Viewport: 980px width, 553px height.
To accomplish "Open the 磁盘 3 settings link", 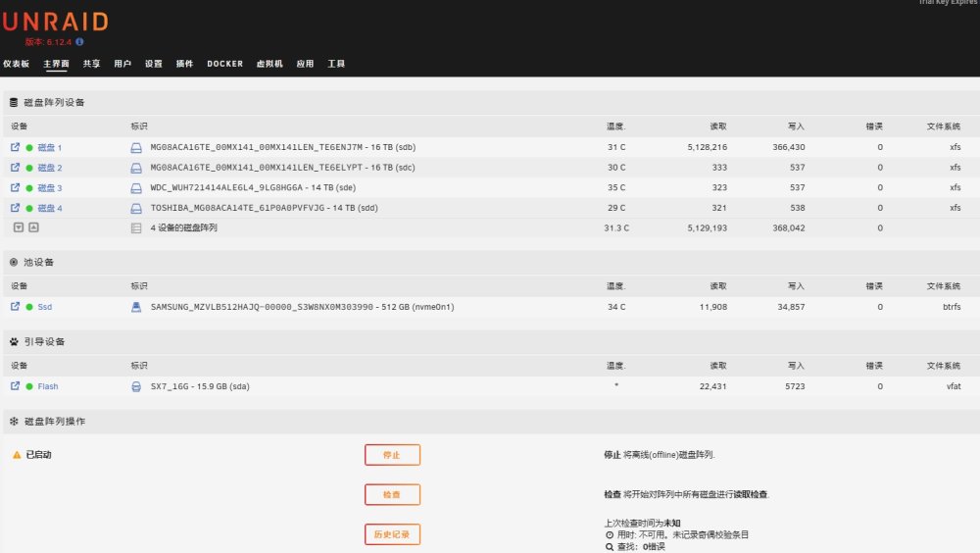I will pos(49,187).
